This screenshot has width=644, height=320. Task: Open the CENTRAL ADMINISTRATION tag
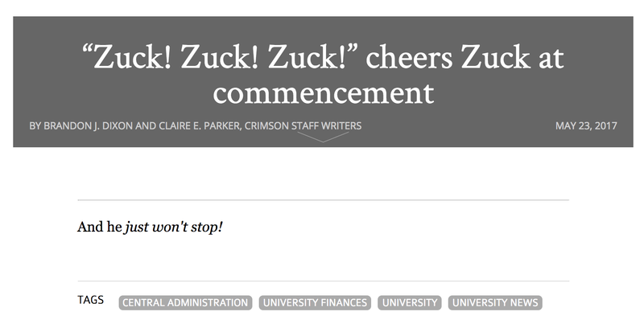point(185,303)
